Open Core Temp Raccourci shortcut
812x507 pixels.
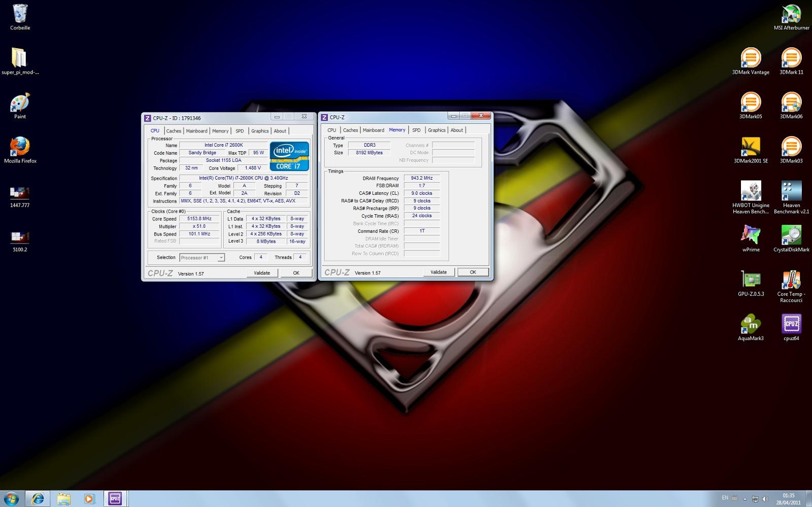[791, 286]
